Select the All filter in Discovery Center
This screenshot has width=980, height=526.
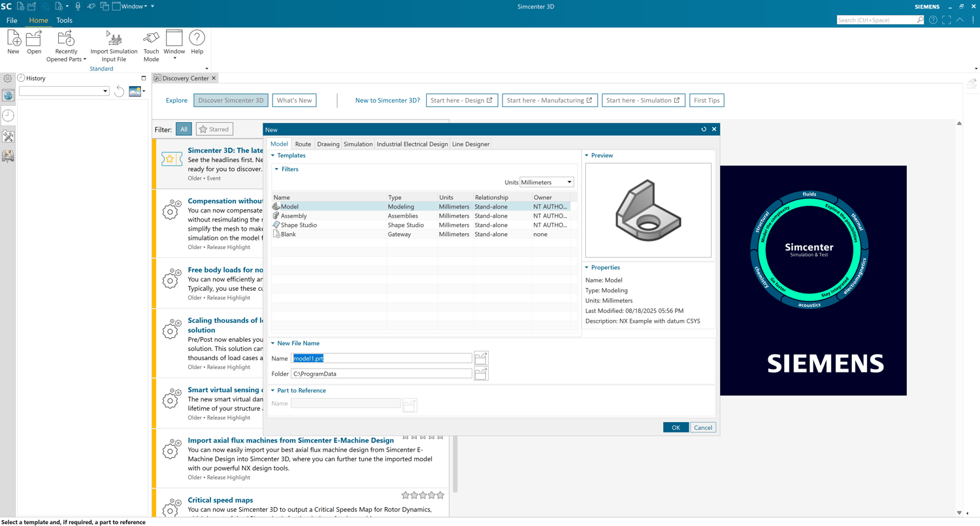[x=184, y=129]
